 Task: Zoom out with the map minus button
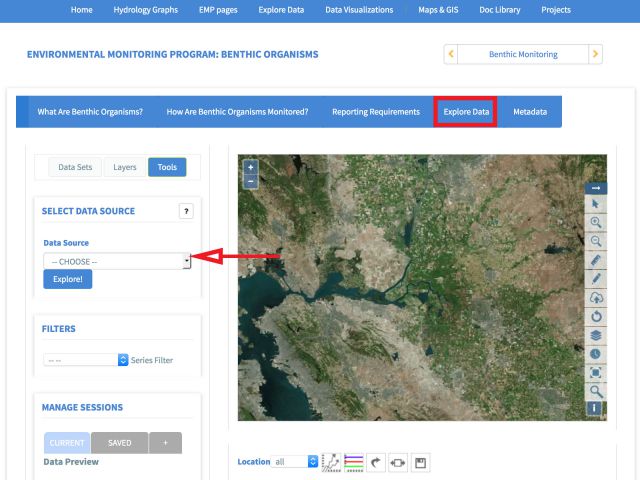coord(251,181)
